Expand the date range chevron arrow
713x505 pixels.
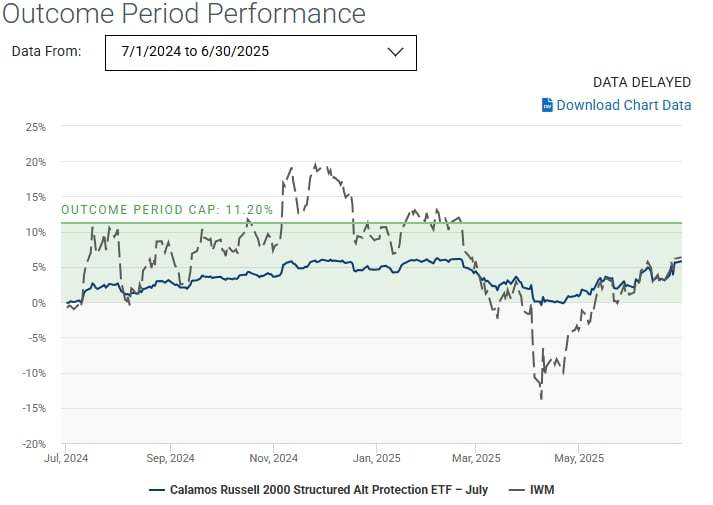tap(394, 52)
